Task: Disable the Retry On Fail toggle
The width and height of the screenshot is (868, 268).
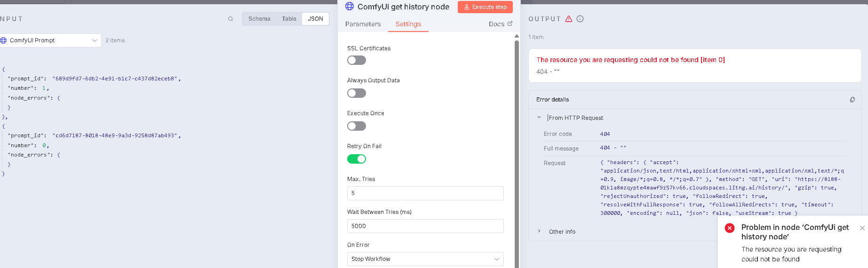Action: 357,159
